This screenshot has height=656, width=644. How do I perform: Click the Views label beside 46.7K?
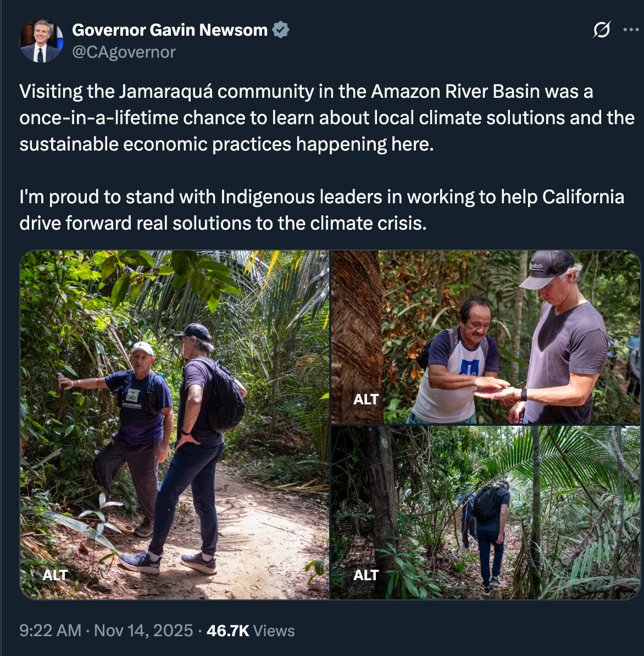[x=274, y=630]
